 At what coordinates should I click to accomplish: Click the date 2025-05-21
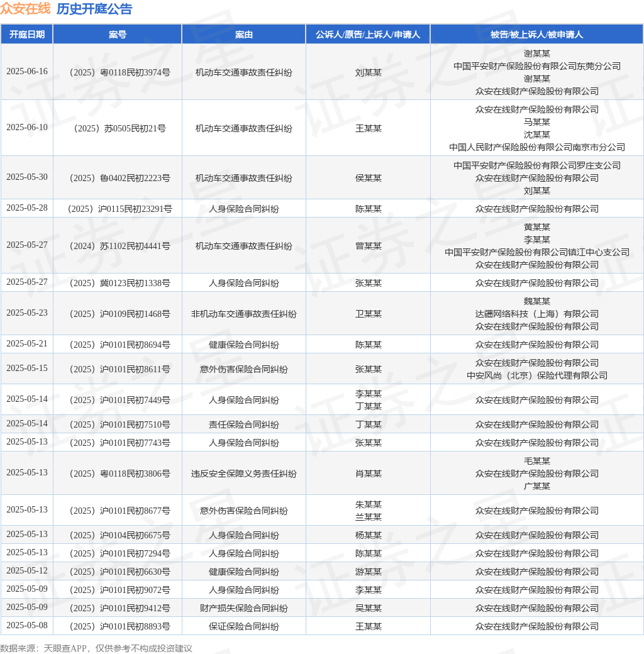27,344
